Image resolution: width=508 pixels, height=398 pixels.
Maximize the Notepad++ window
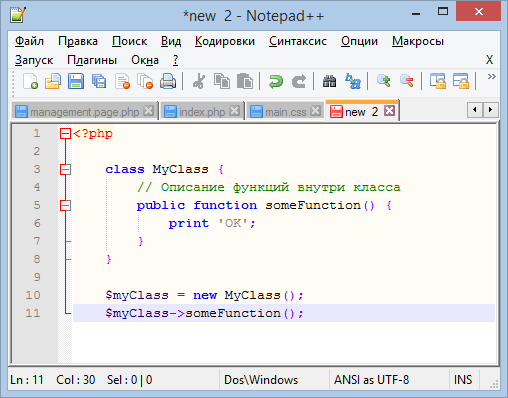coord(443,12)
